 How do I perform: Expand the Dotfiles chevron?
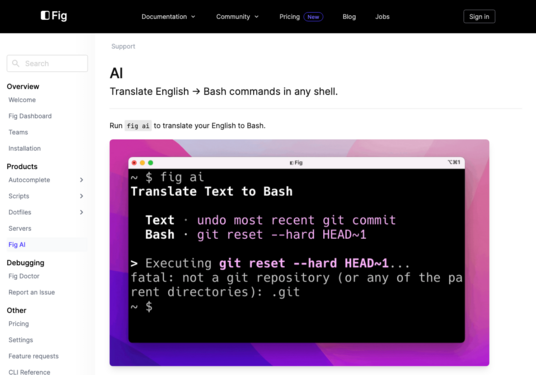[81, 212]
